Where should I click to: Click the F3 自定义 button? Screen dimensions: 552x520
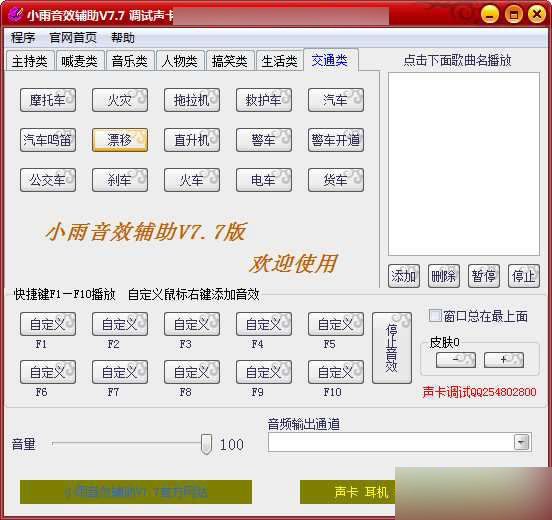point(192,324)
